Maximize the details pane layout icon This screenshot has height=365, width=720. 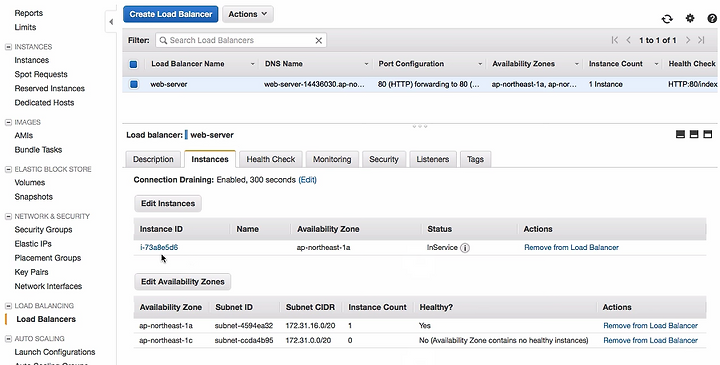[708, 134]
